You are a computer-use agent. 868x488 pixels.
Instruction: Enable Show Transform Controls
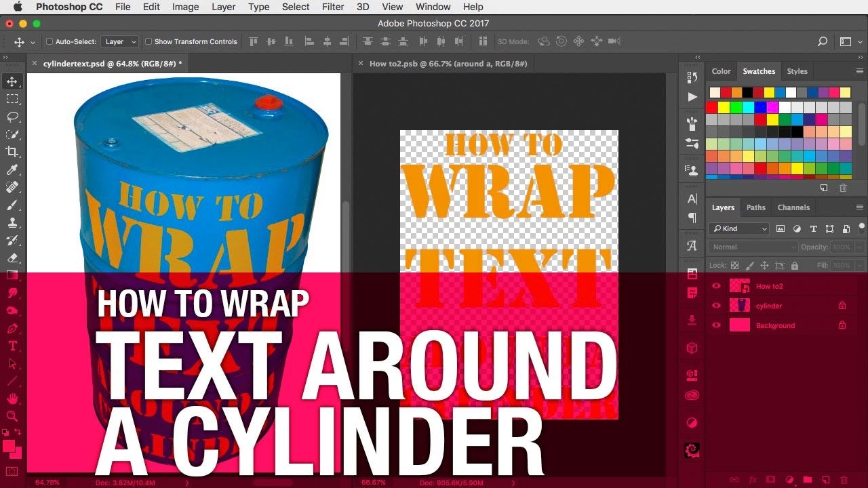point(149,41)
